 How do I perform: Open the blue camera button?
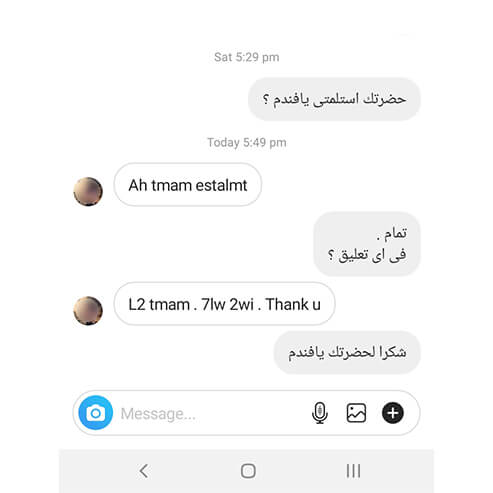coord(96,413)
